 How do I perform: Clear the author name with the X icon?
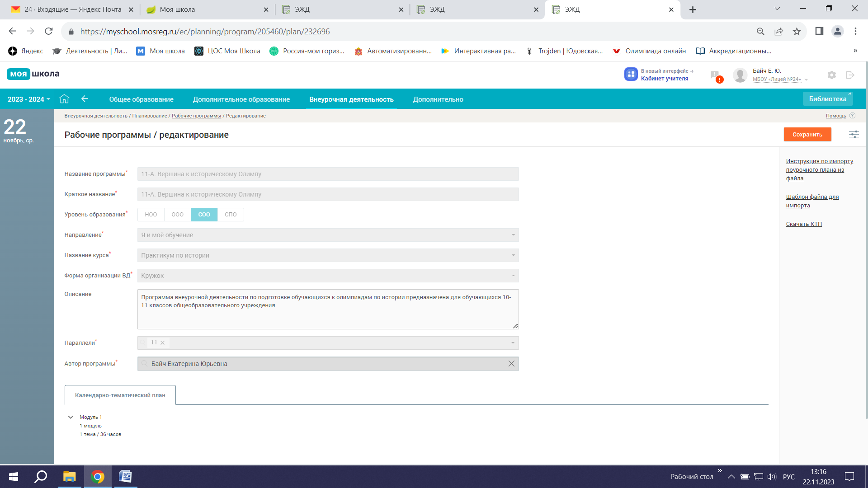(x=511, y=364)
